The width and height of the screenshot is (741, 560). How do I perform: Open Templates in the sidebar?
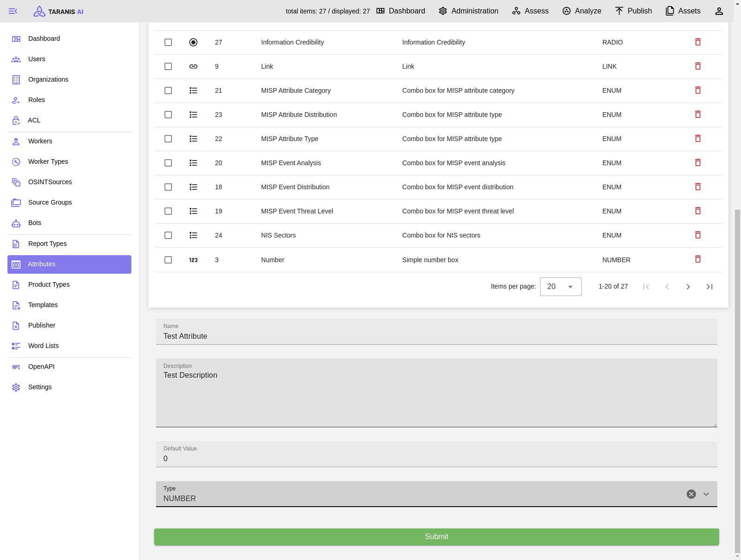(69, 305)
